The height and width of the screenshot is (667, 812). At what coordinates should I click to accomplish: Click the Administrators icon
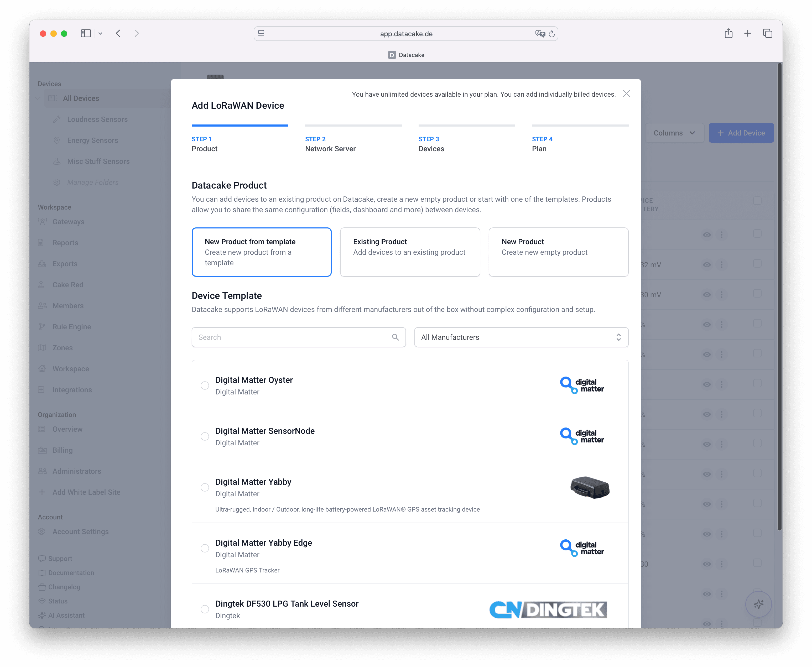point(42,471)
